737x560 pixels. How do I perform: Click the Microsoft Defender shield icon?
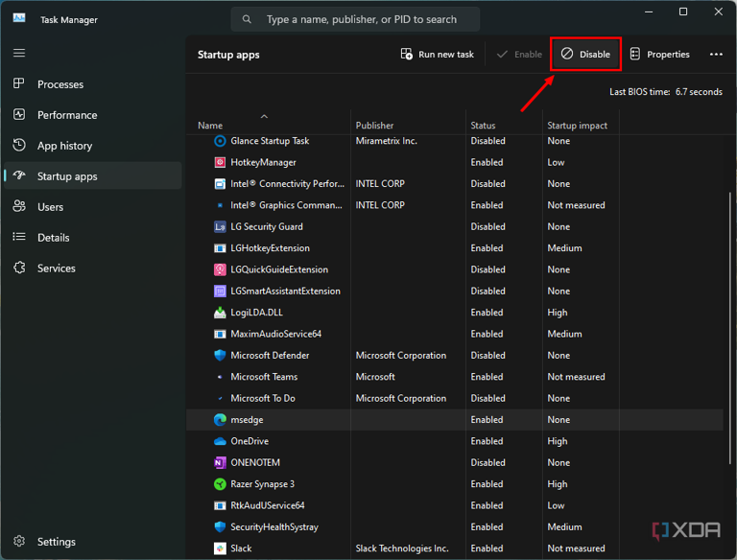pyautogui.click(x=220, y=356)
